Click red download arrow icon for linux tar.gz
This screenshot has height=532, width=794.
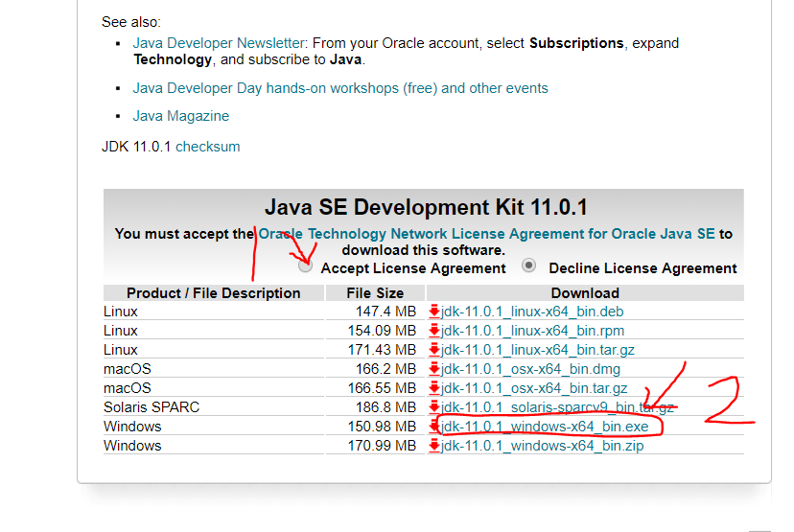pyautogui.click(x=434, y=350)
